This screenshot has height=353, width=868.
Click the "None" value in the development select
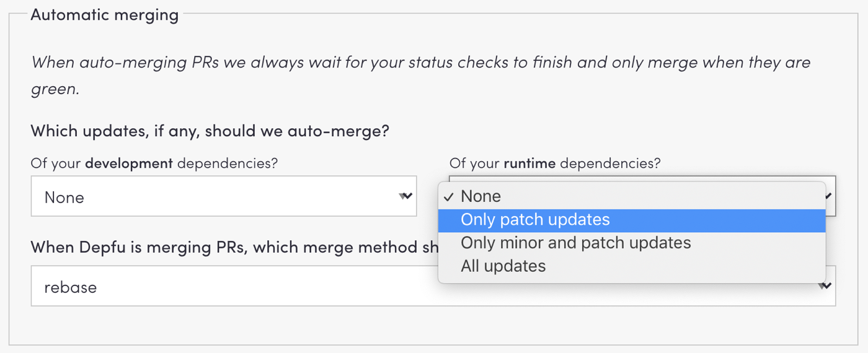[x=64, y=198]
